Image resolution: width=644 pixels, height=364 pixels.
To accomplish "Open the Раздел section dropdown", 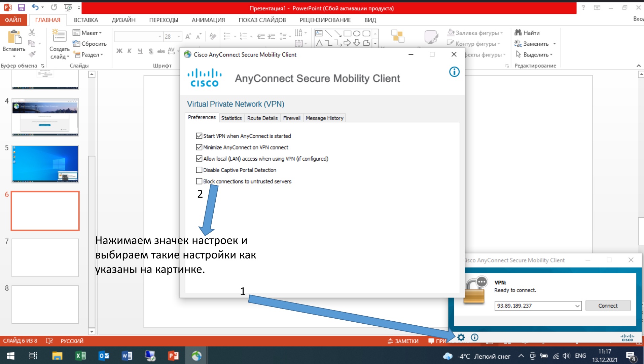I will click(88, 54).
